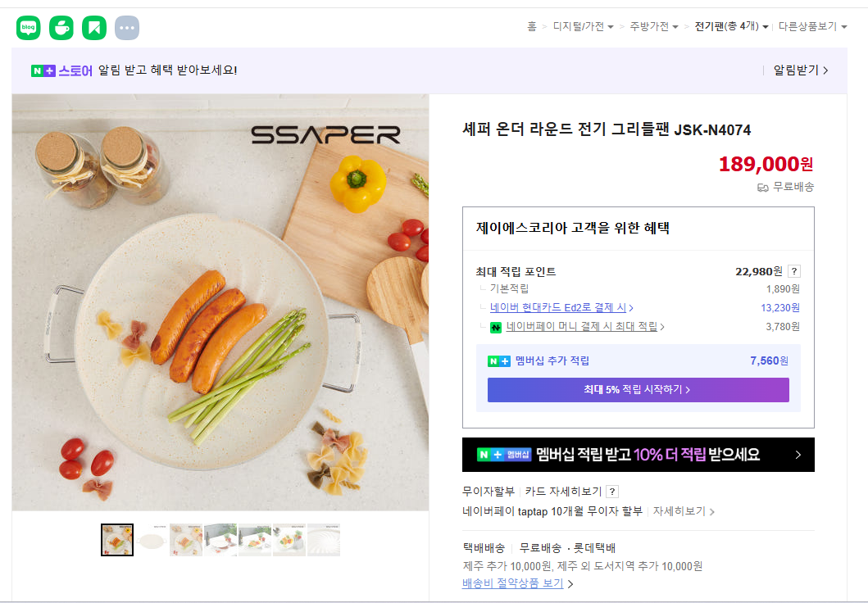The height and width of the screenshot is (603, 868).
Task: Click the 최대 5% 적립 시작하기 button
Action: click(x=639, y=390)
